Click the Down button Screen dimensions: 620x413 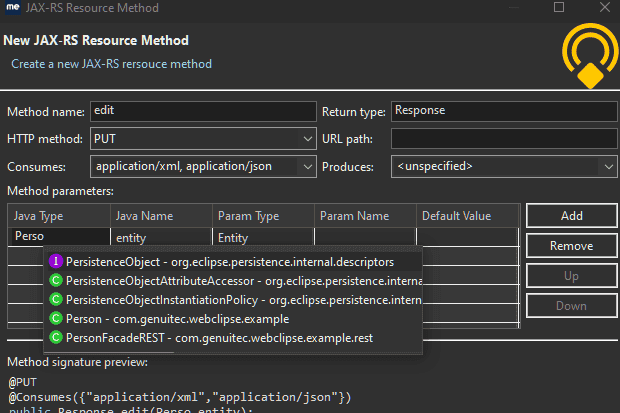pyautogui.click(x=571, y=306)
